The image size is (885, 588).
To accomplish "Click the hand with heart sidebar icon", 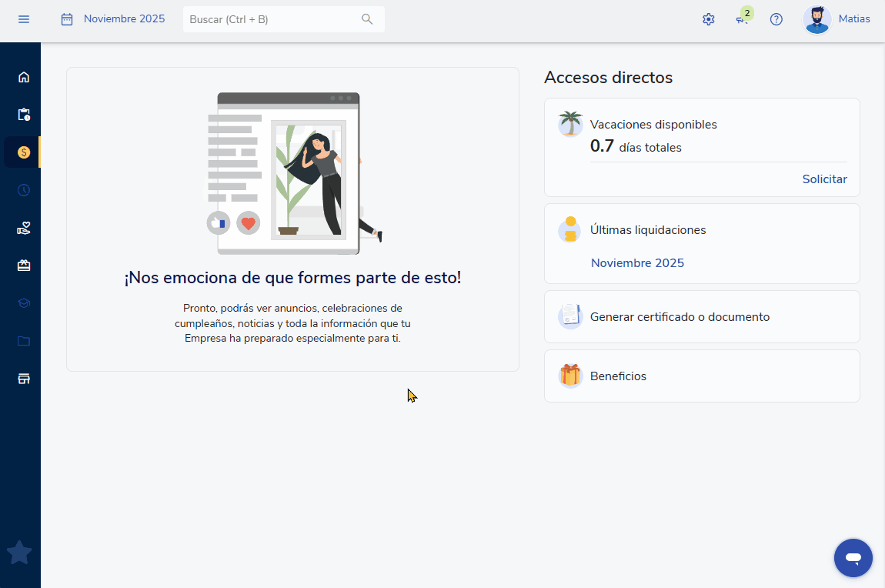I will coord(24,228).
